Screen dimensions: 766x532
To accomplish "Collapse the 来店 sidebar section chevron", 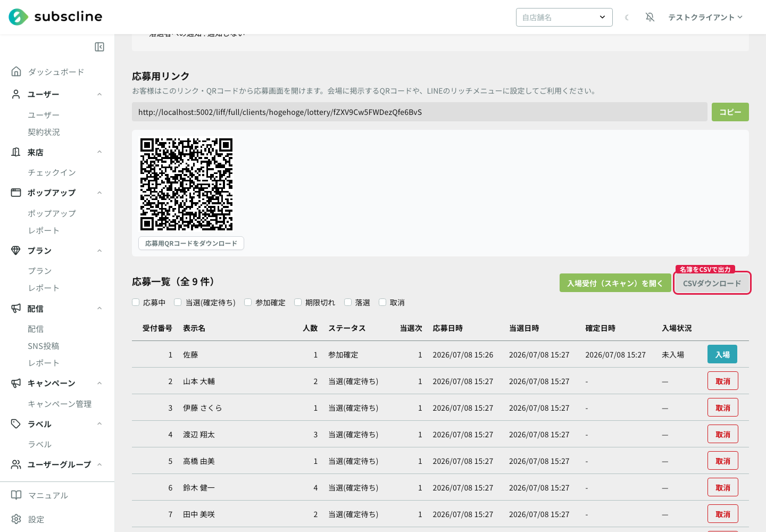I will [99, 152].
